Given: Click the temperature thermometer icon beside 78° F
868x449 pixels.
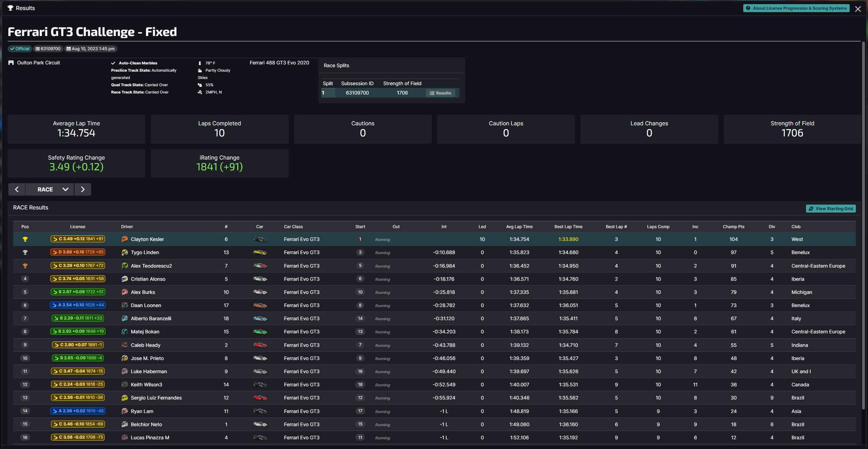Looking at the screenshot, I should [200, 63].
